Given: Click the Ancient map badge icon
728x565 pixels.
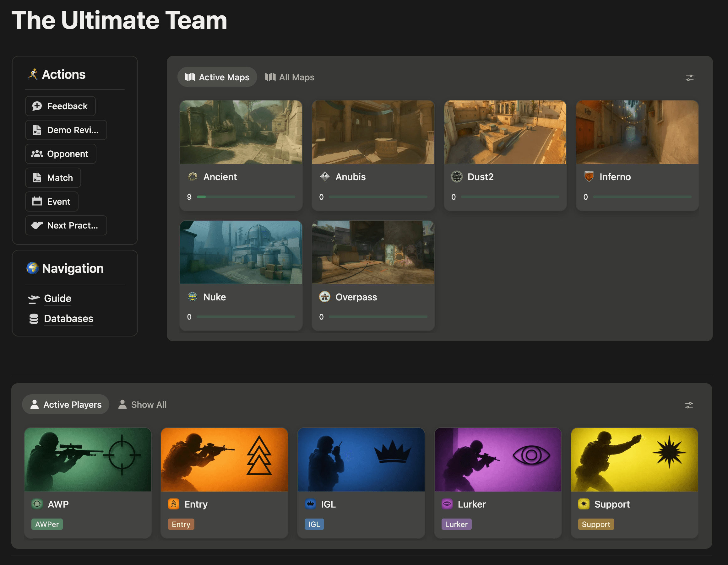Looking at the screenshot, I should [193, 176].
